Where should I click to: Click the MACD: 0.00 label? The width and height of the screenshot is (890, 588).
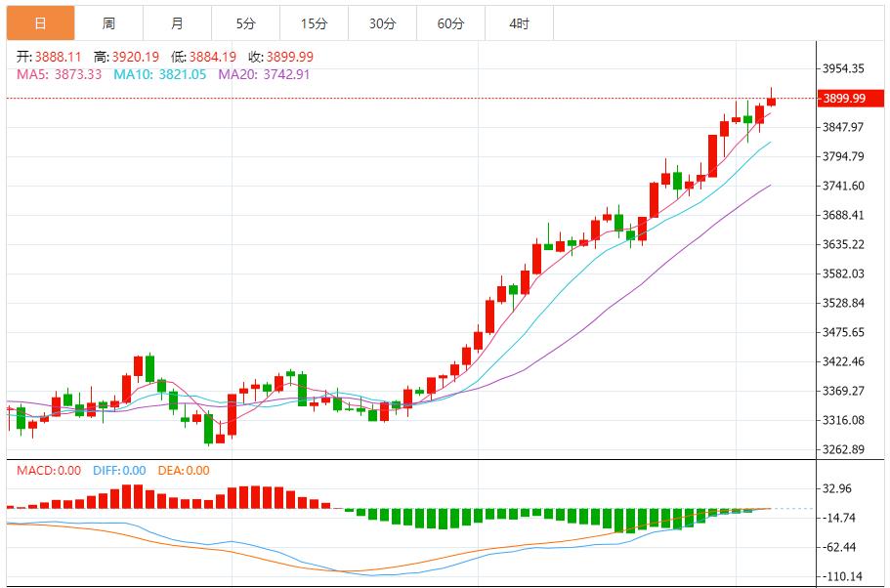pos(49,471)
